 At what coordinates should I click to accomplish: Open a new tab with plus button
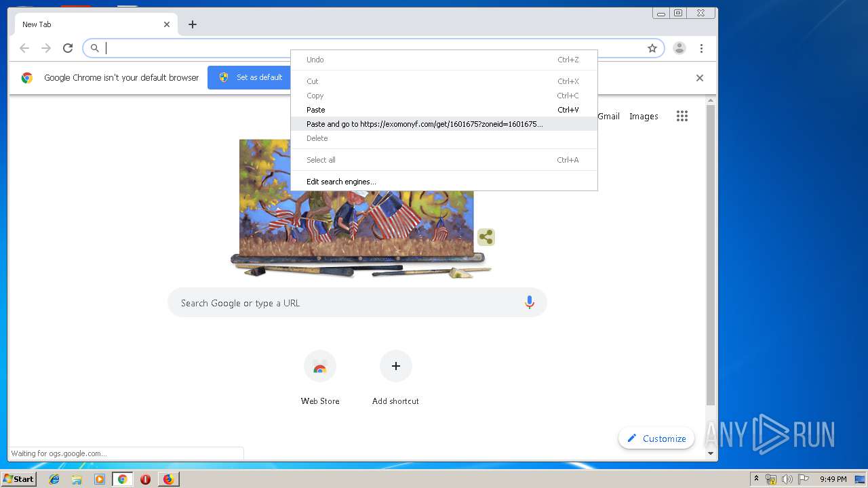[x=193, y=24]
